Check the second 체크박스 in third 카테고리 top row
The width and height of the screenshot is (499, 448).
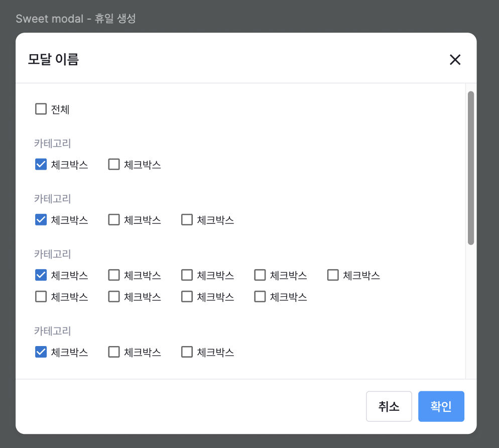(113, 275)
